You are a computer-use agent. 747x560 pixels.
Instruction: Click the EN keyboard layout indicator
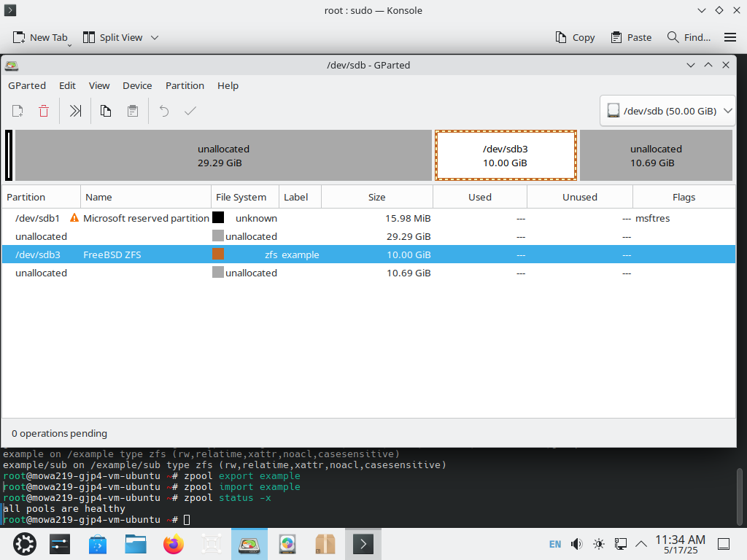(x=555, y=544)
